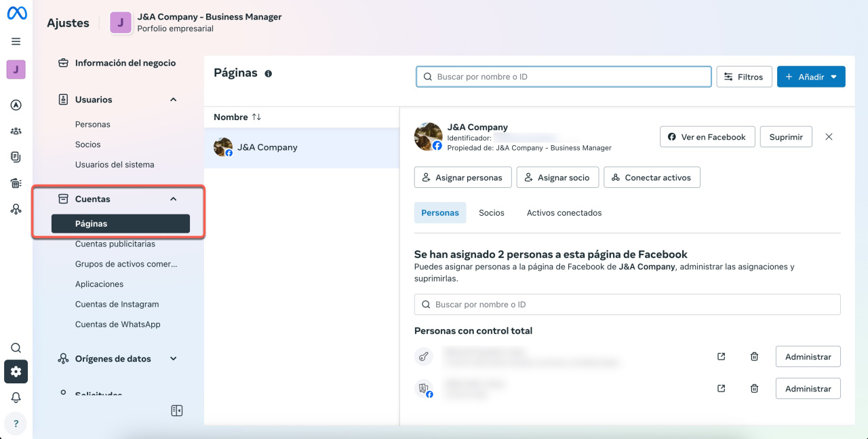
Task: Click the Suprimir button
Action: coord(786,136)
